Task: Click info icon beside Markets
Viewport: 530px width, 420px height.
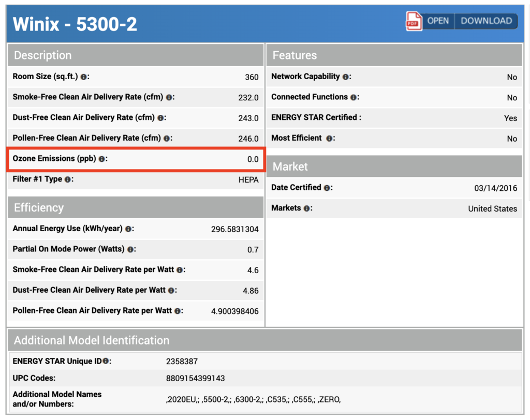Action: (x=306, y=208)
